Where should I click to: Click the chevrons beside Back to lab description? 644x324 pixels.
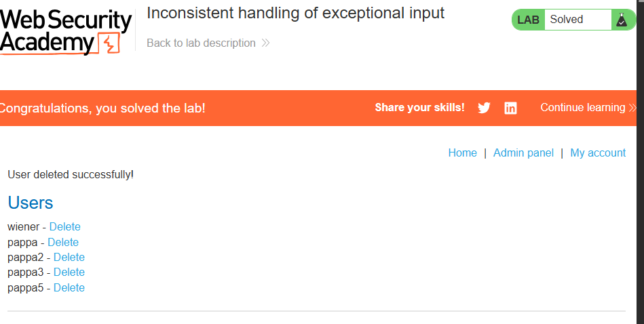coord(265,43)
